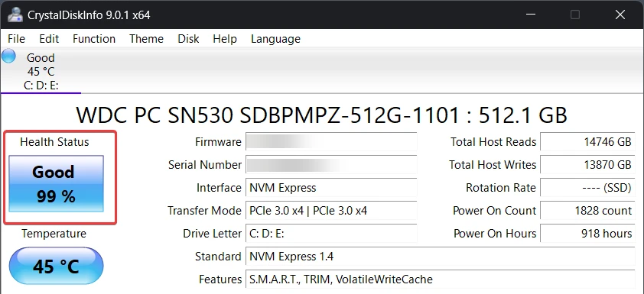Click the Total Host Reads label
644x294 pixels.
pyautogui.click(x=493, y=142)
